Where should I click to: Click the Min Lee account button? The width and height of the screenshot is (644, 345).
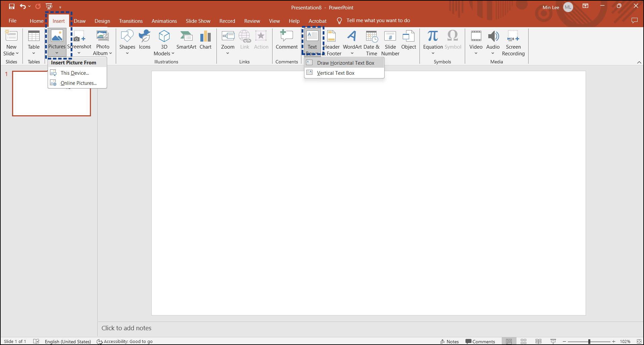(x=557, y=7)
